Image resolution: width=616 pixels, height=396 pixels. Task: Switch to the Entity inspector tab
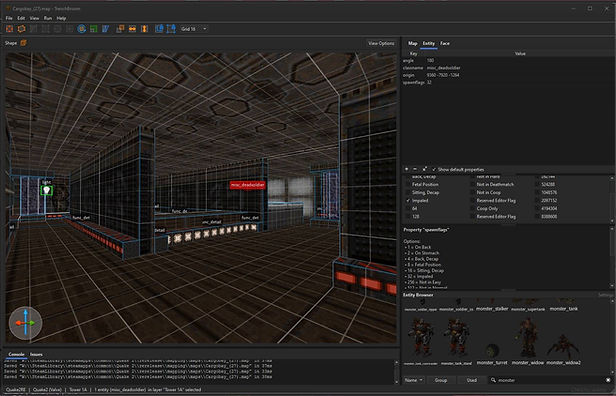(429, 43)
